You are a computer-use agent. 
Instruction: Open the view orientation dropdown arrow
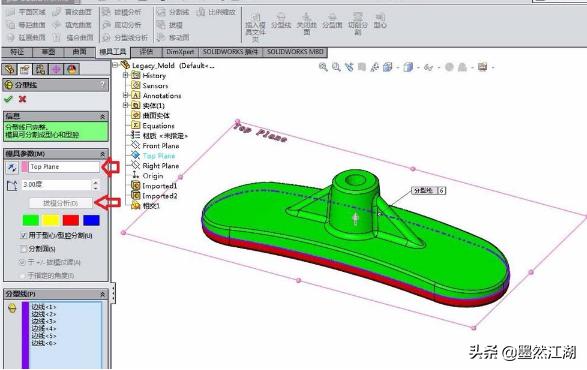[x=398, y=68]
